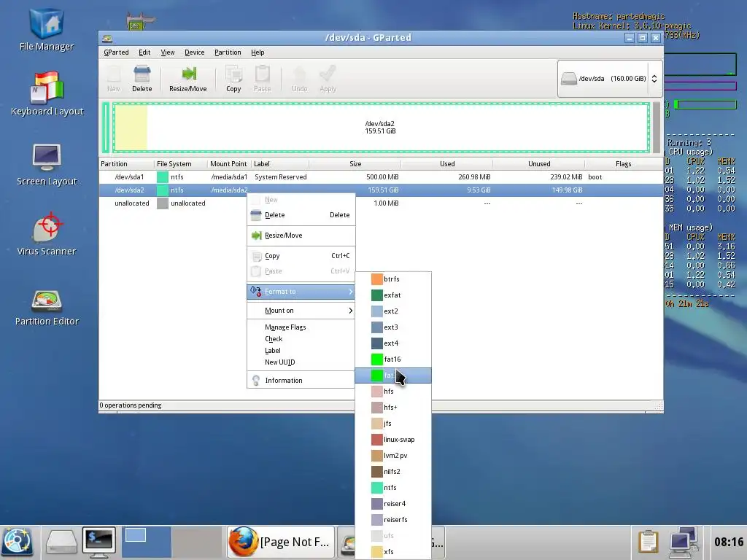
Task: Open the /dev/sda device selector dropdown
Action: (x=610, y=79)
